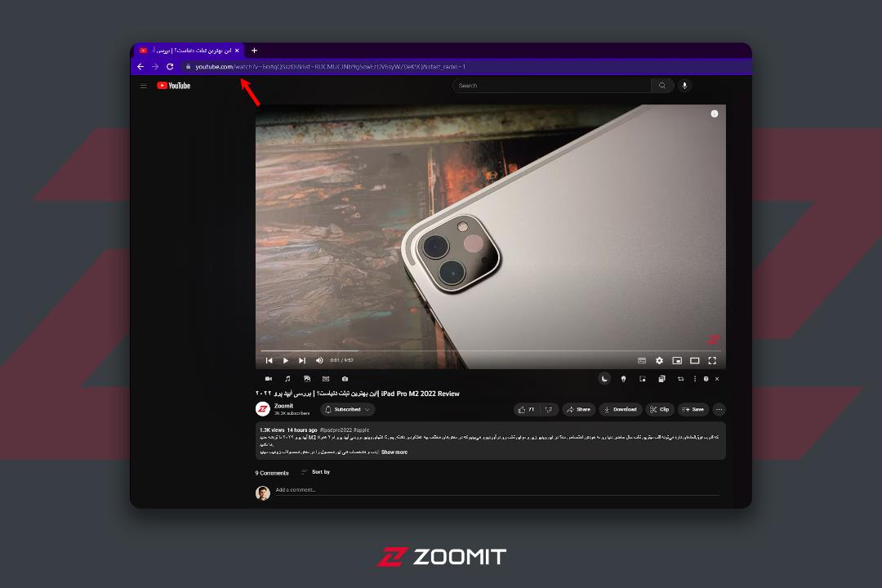Click the image save extension icon
Image resolution: width=882 pixels, height=588 pixels.
[x=306, y=379]
